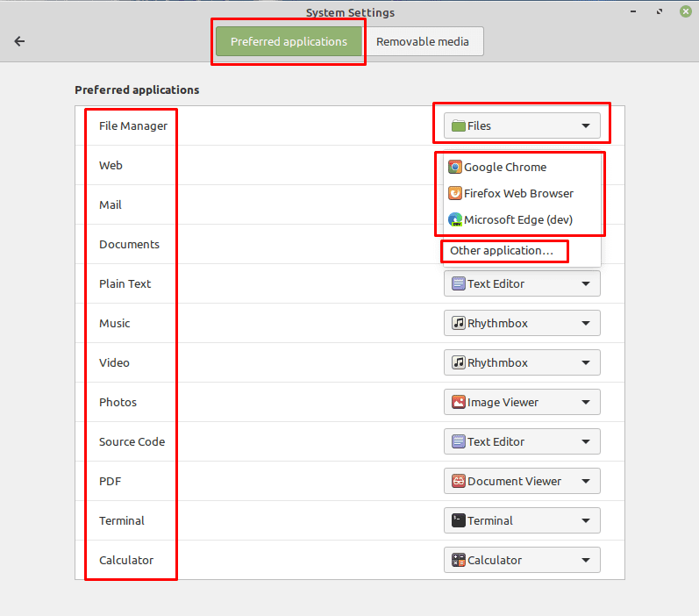Click the green Files folder icon

(x=459, y=125)
